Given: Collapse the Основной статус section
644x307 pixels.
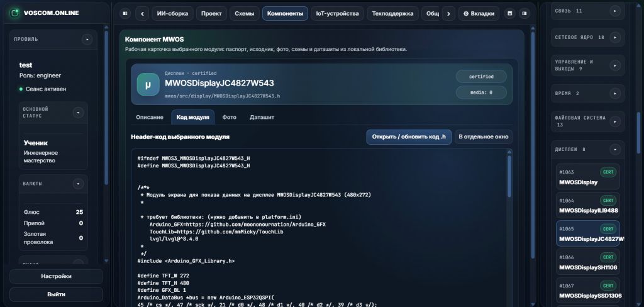Looking at the screenshot, I should 78,112.
